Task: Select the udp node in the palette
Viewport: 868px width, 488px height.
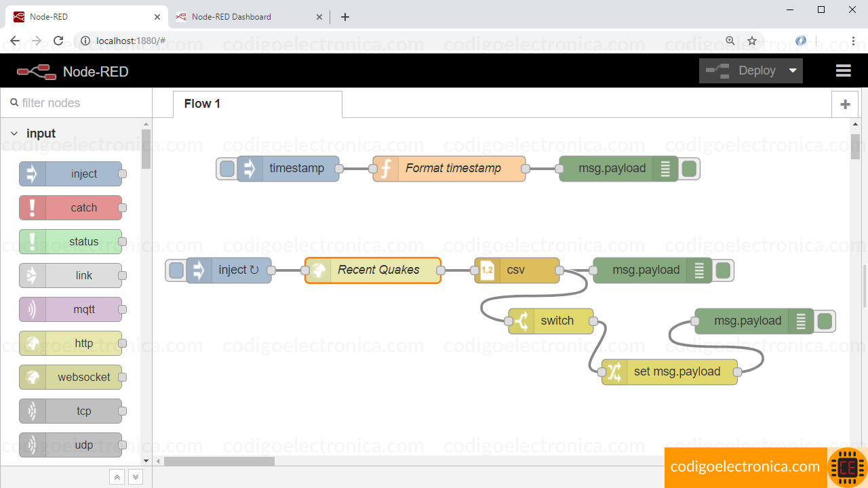Action: pos(71,445)
